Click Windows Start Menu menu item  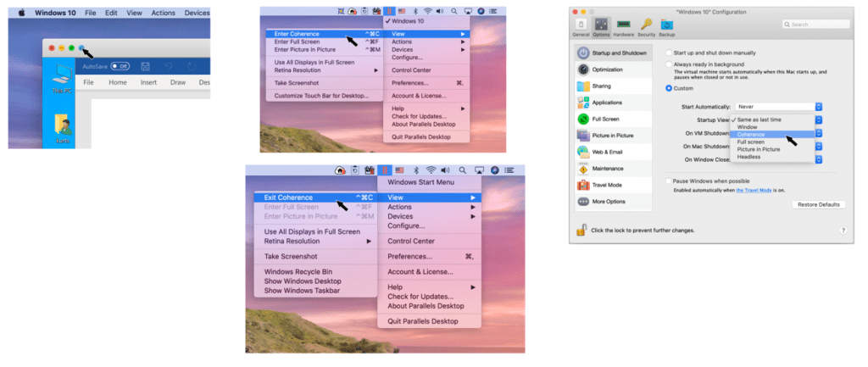click(x=429, y=182)
